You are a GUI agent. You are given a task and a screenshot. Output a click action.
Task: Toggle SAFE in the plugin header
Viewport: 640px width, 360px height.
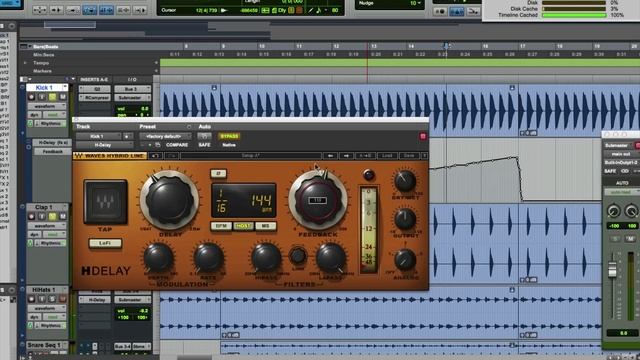coord(204,145)
